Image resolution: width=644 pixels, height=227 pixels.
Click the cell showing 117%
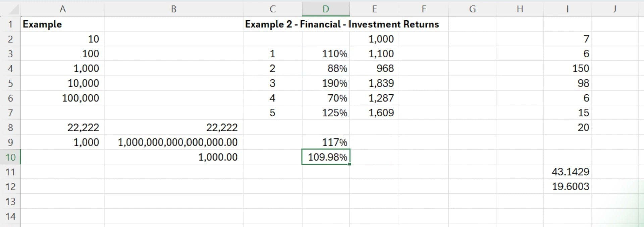325,142
